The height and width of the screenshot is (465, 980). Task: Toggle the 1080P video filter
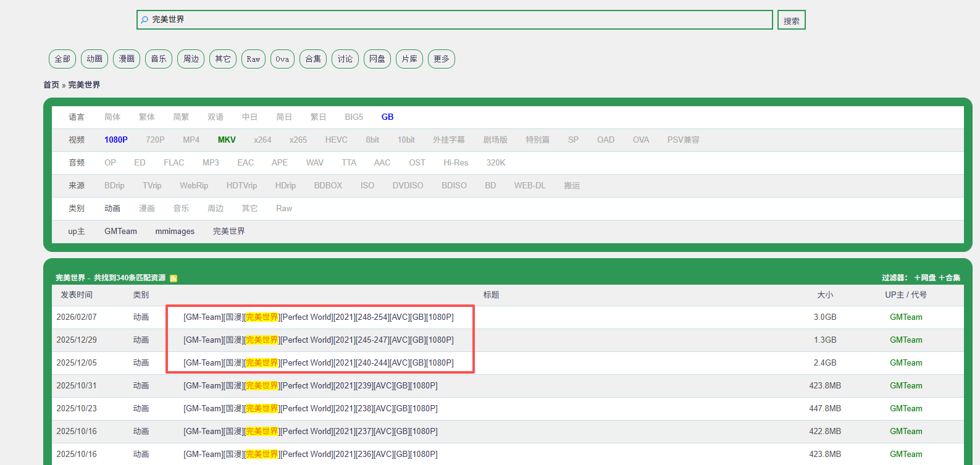pos(115,140)
